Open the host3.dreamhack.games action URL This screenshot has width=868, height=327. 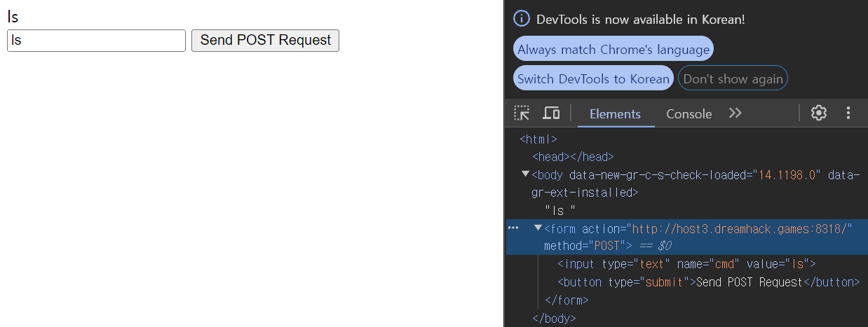pyautogui.click(x=740, y=228)
